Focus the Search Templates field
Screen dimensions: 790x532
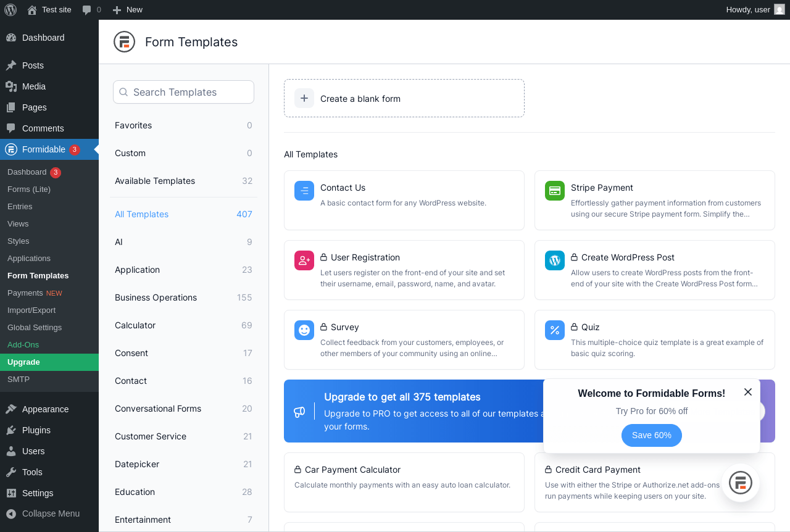[183, 92]
